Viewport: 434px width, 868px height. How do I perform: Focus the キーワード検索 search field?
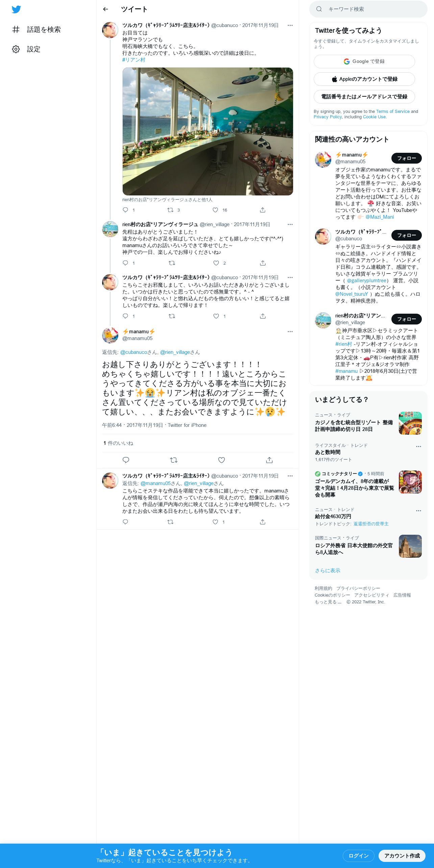coord(368,9)
